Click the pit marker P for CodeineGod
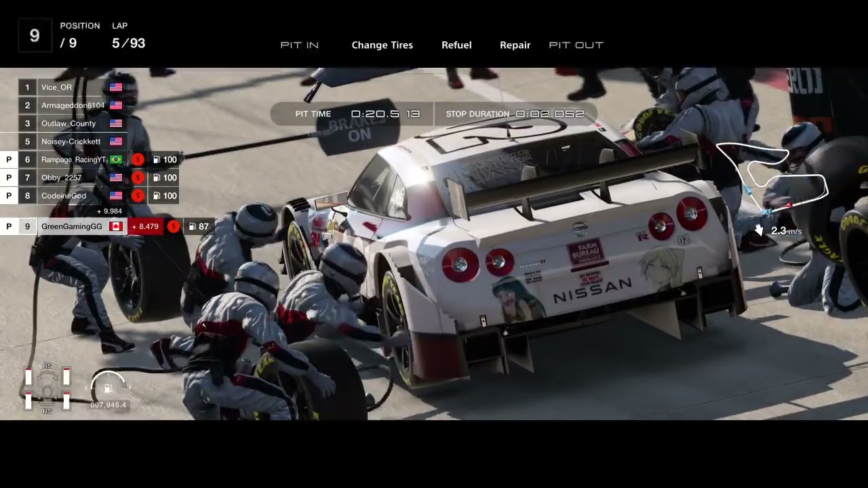868x488 pixels. [x=9, y=196]
